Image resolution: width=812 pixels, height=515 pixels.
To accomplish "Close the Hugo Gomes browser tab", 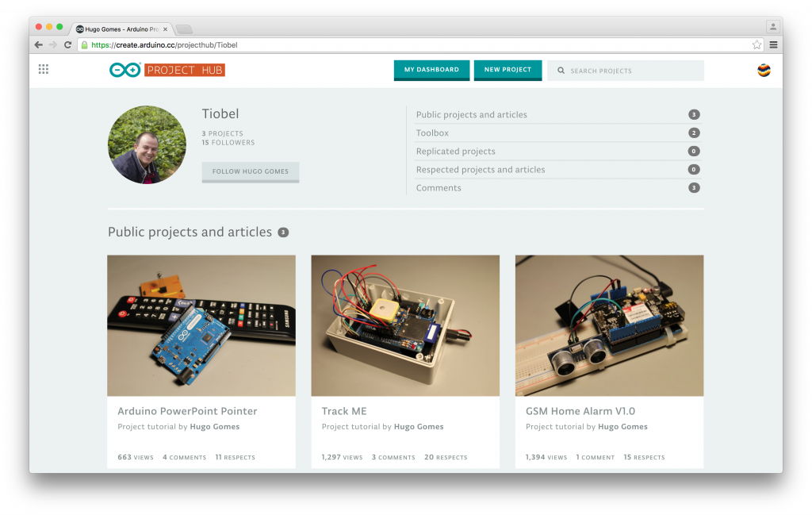I will tap(165, 29).
